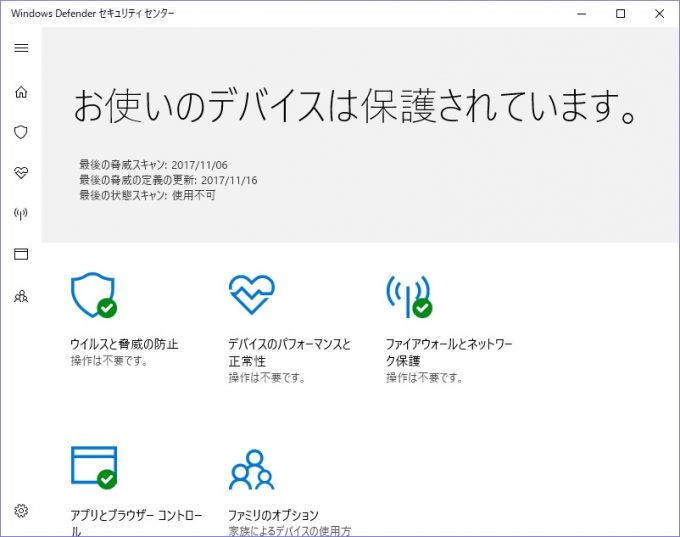The image size is (680, 537).
Task: Click the large firewall antenna icon
Action: click(x=409, y=296)
